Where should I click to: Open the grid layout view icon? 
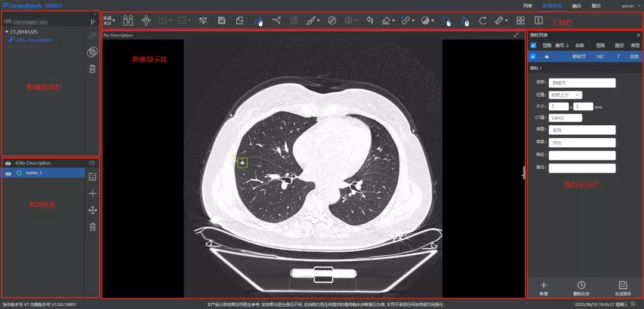(x=520, y=21)
